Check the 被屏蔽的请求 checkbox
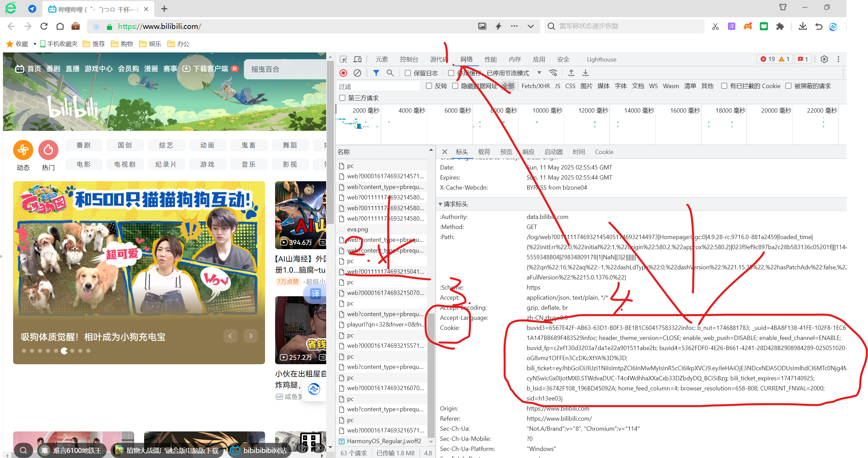This screenshot has width=868, height=458. coord(788,86)
